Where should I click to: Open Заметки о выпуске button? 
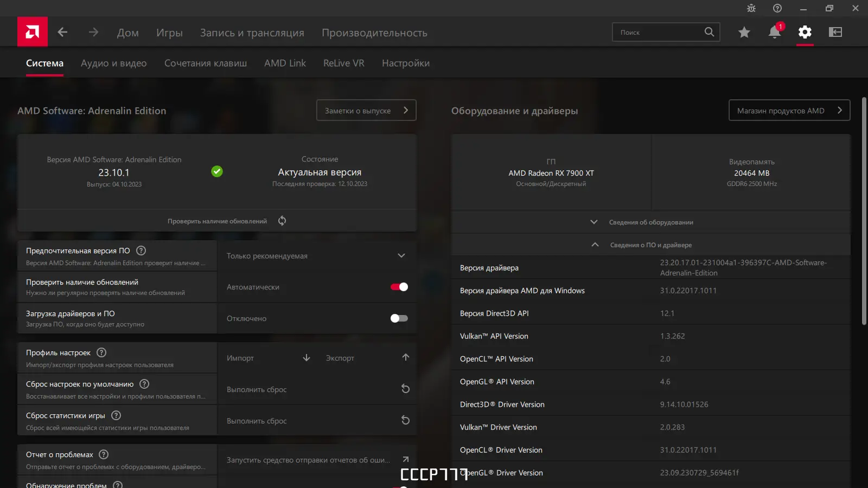[366, 110]
